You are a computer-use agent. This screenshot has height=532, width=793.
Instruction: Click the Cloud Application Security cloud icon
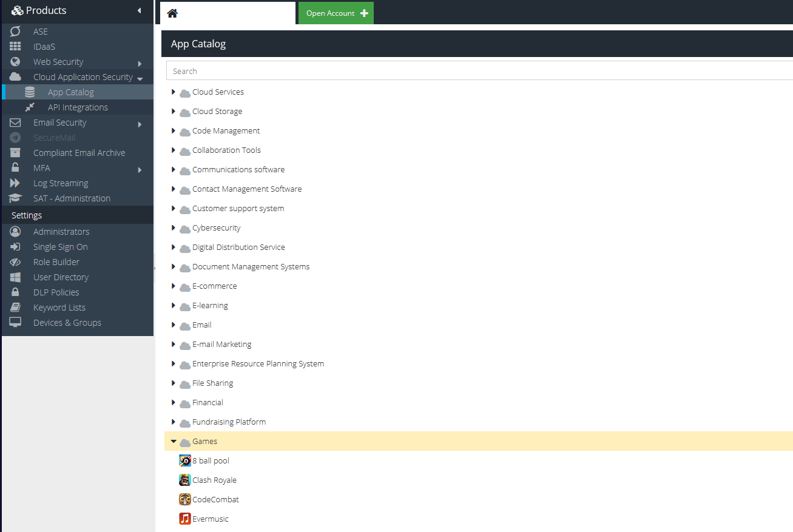15,77
